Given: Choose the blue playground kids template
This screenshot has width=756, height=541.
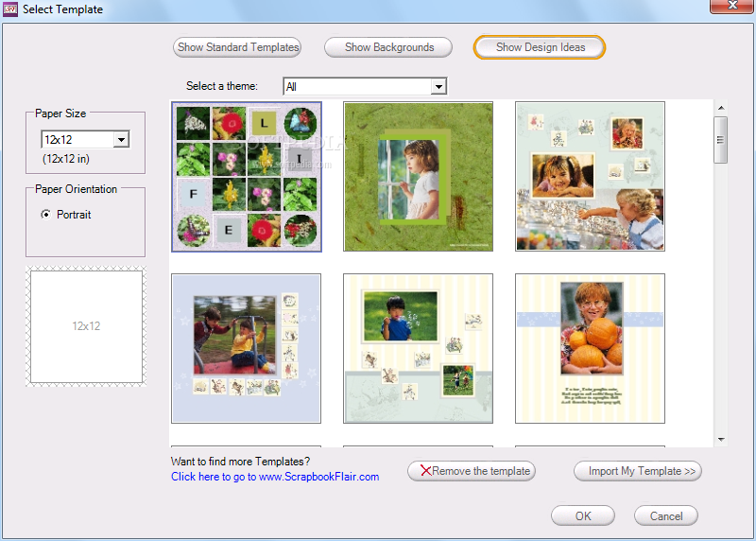Looking at the screenshot, I should click(246, 348).
